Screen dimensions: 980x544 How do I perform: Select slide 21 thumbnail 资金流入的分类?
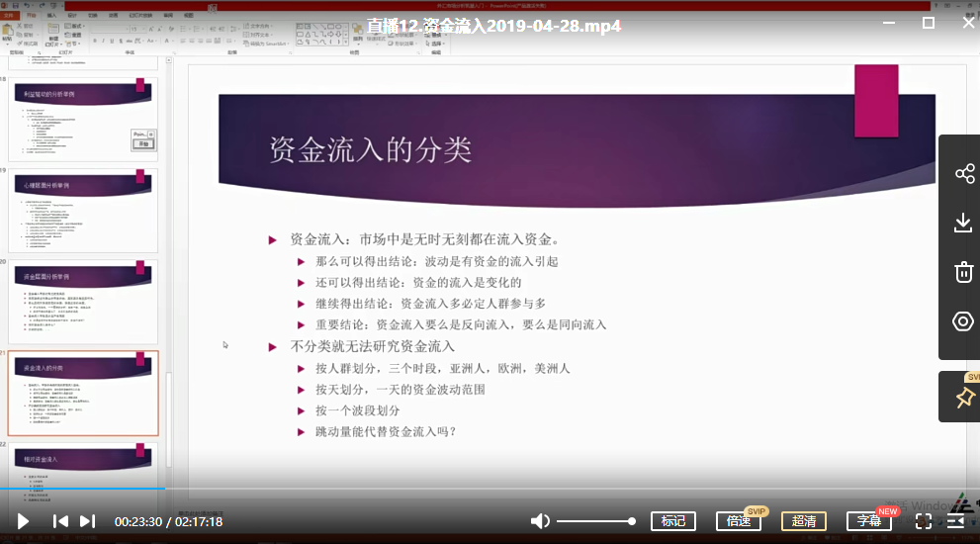click(83, 394)
